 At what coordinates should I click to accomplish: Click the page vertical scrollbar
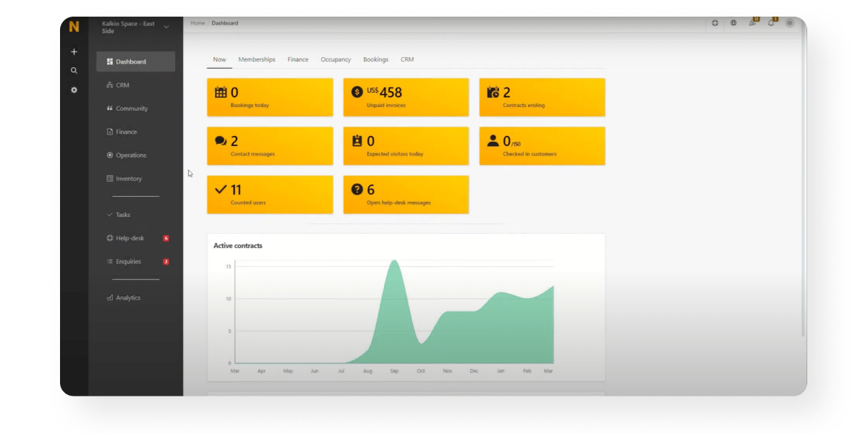click(802, 181)
